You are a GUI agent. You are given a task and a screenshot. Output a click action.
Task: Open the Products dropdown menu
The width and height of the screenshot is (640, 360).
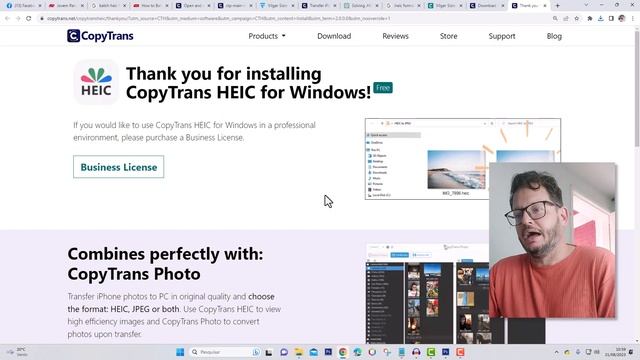(x=267, y=36)
